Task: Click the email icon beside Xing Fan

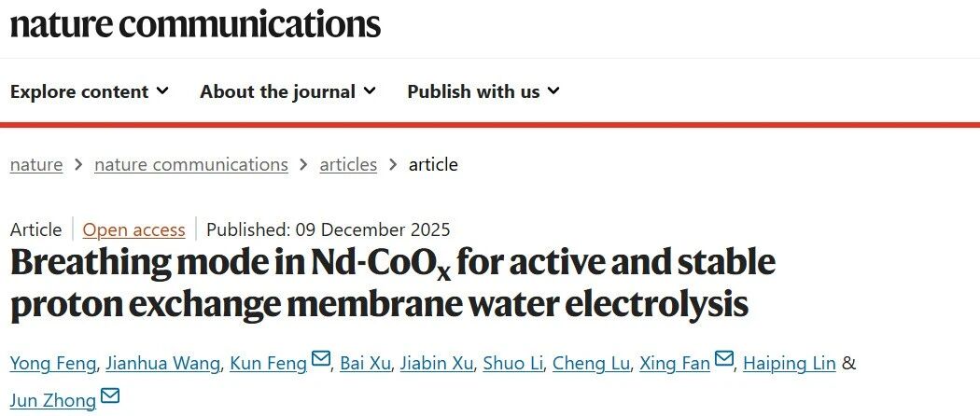Action: pos(723,359)
